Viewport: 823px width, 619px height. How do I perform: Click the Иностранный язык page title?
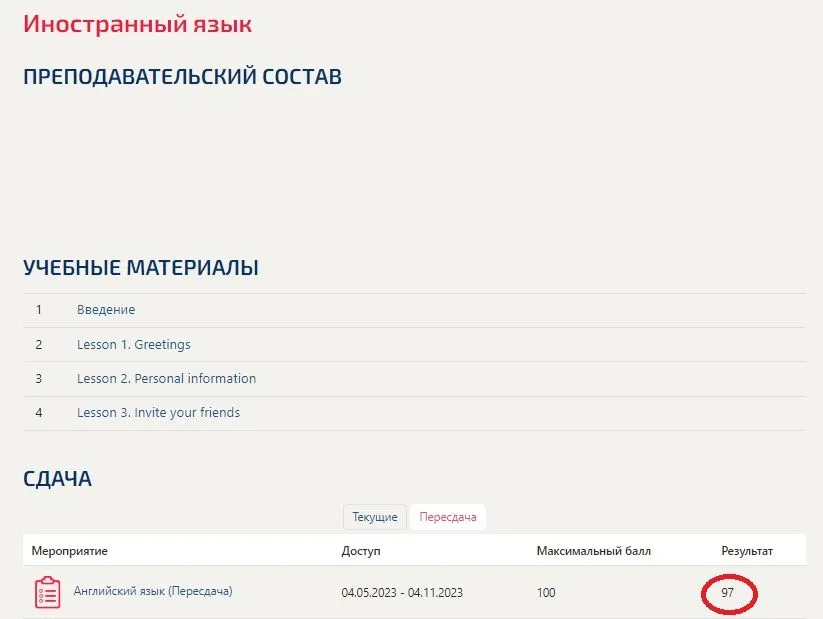pos(137,24)
